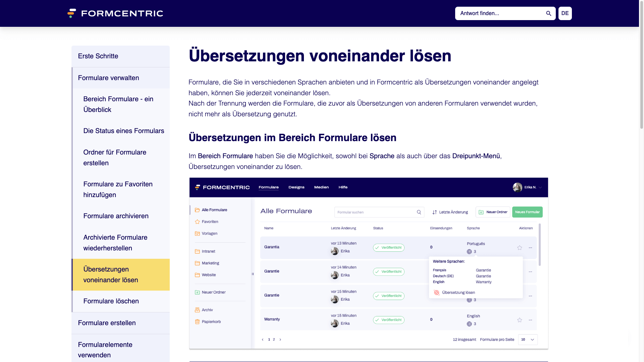Click the Papierkorb trash icon

pos(197,322)
